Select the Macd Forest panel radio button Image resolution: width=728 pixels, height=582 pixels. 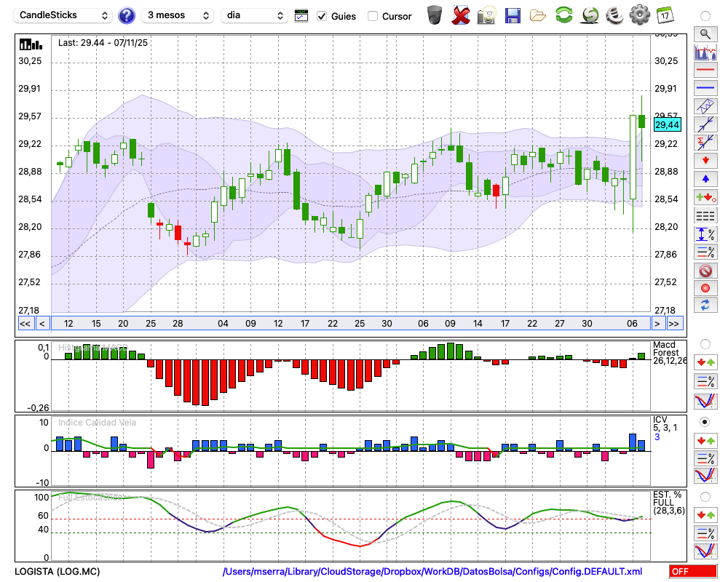pyautogui.click(x=705, y=343)
